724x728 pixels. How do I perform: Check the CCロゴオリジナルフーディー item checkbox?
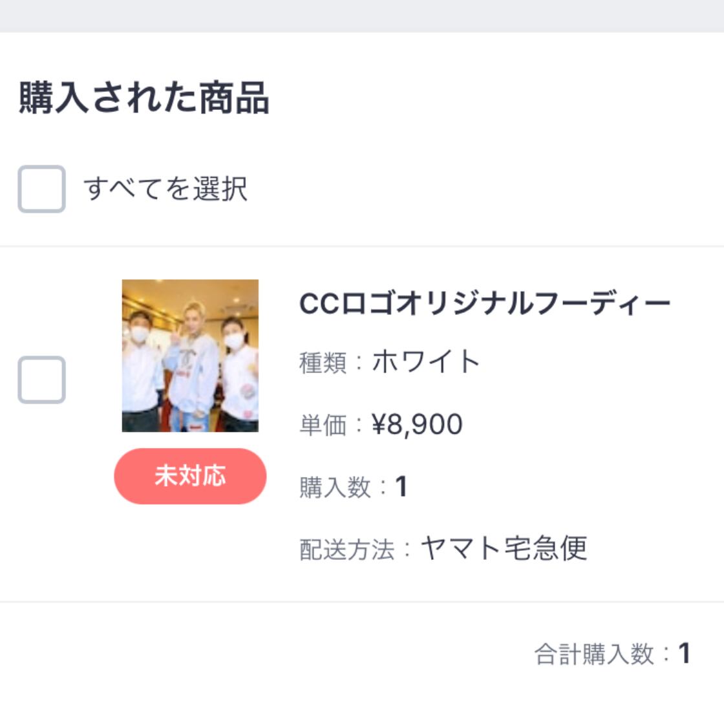click(x=41, y=380)
